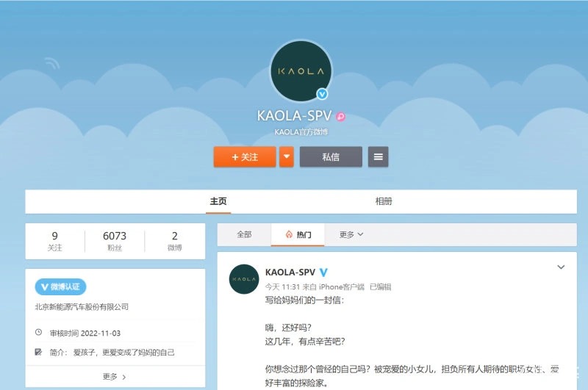Select the 全部 filter tab

(244, 234)
